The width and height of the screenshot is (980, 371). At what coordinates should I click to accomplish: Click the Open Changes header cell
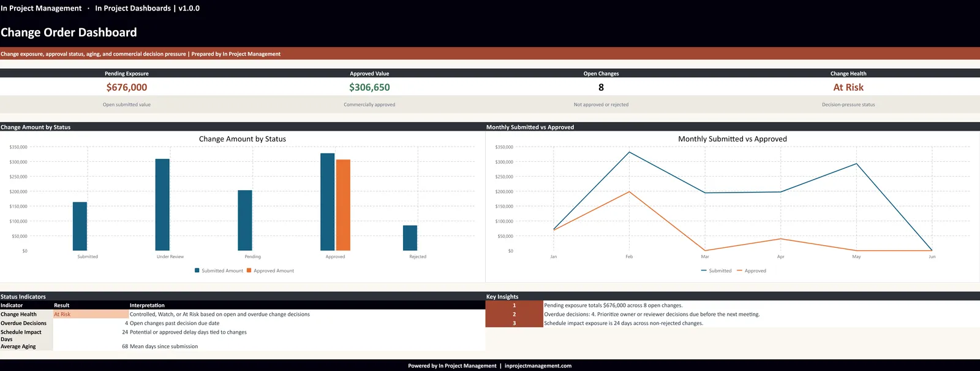pyautogui.click(x=601, y=74)
